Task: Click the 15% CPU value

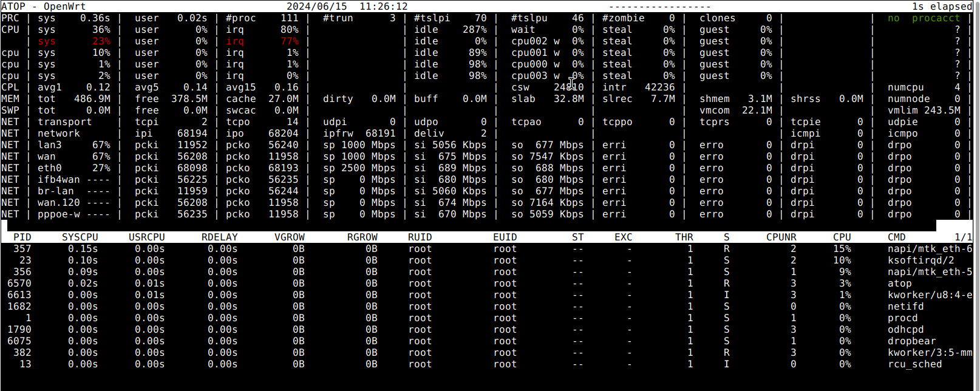Action: (x=842, y=249)
